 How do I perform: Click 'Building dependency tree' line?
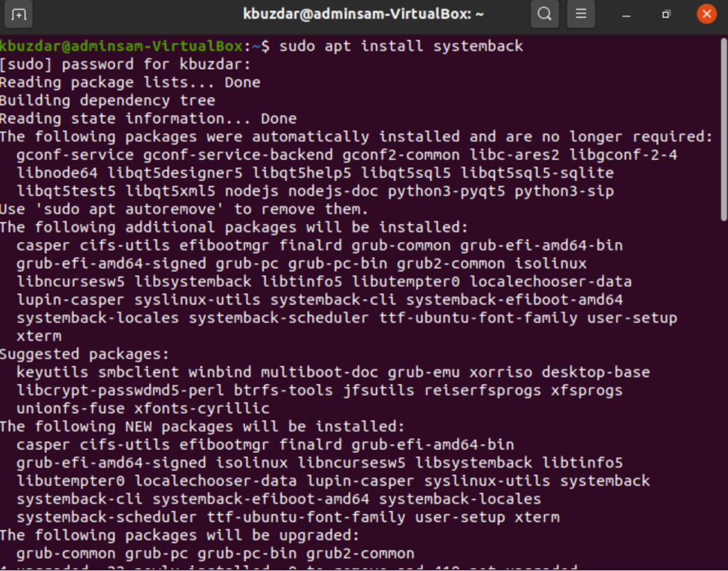click(108, 100)
